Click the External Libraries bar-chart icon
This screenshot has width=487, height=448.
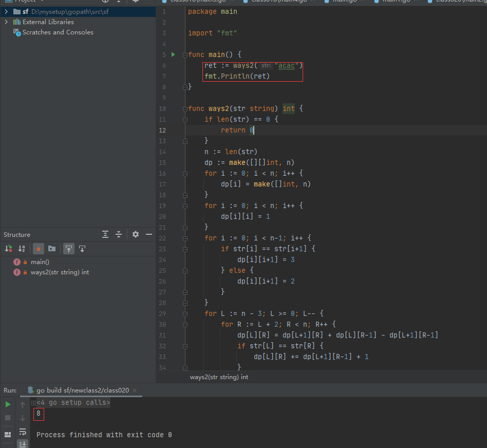click(17, 22)
